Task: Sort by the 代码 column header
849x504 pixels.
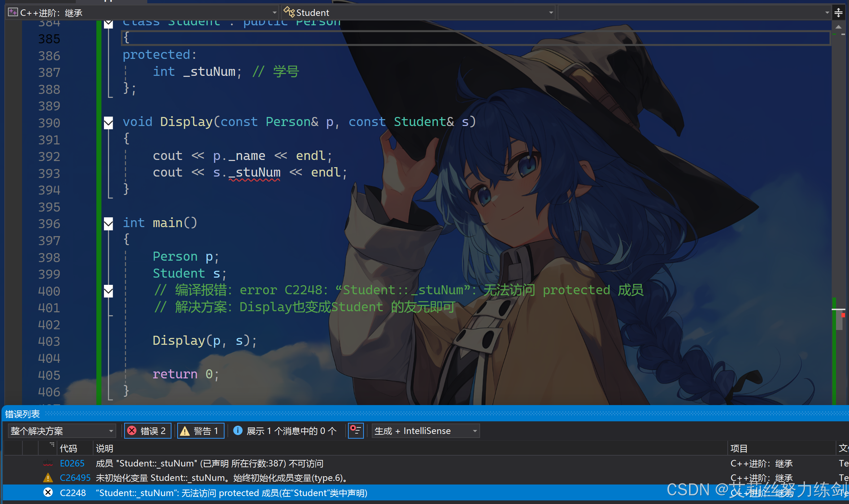Action: 69,448
